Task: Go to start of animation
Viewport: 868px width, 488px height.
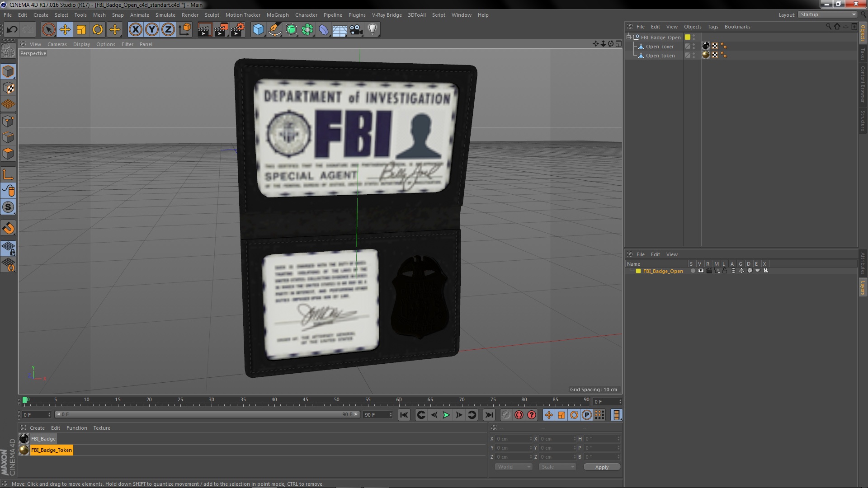Action: pos(404,415)
